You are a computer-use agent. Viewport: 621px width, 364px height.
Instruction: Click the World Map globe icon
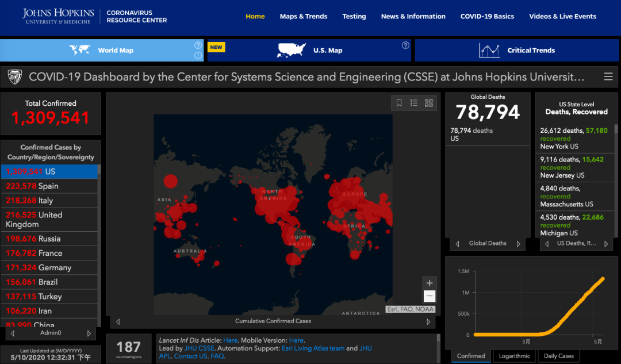[79, 50]
